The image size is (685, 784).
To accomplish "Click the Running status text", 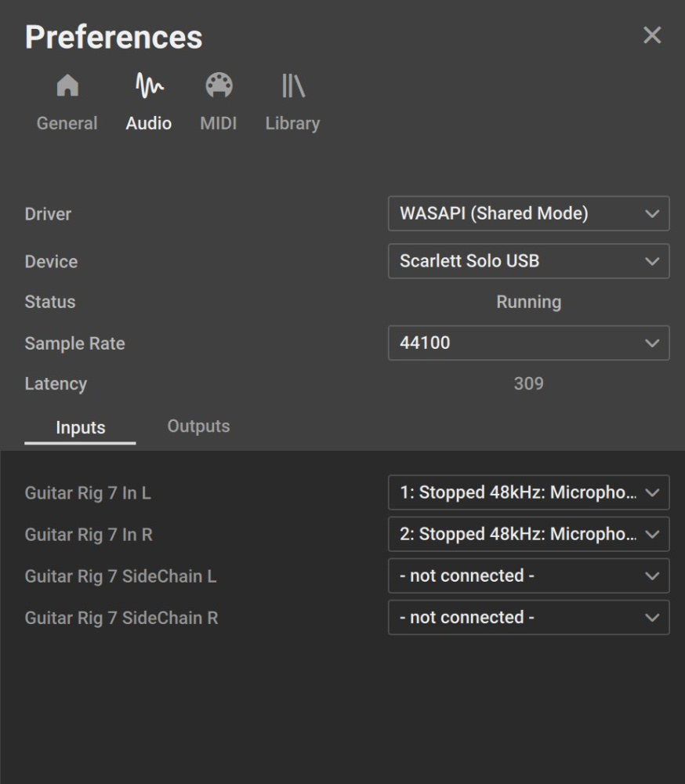I will [528, 302].
